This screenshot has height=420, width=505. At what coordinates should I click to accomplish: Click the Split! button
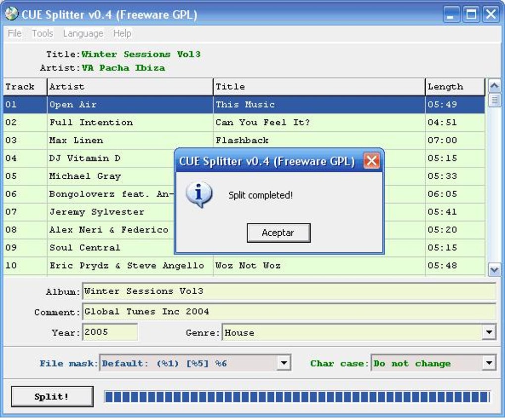(52, 397)
